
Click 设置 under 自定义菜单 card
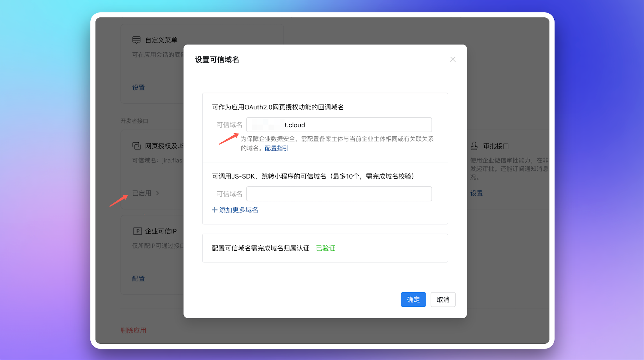tap(138, 87)
